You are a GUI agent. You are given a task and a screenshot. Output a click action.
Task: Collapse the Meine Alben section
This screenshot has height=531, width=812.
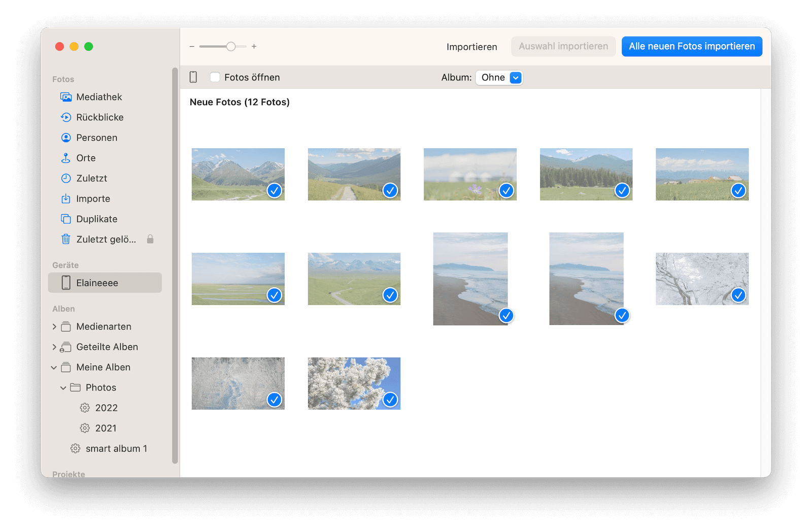click(54, 368)
